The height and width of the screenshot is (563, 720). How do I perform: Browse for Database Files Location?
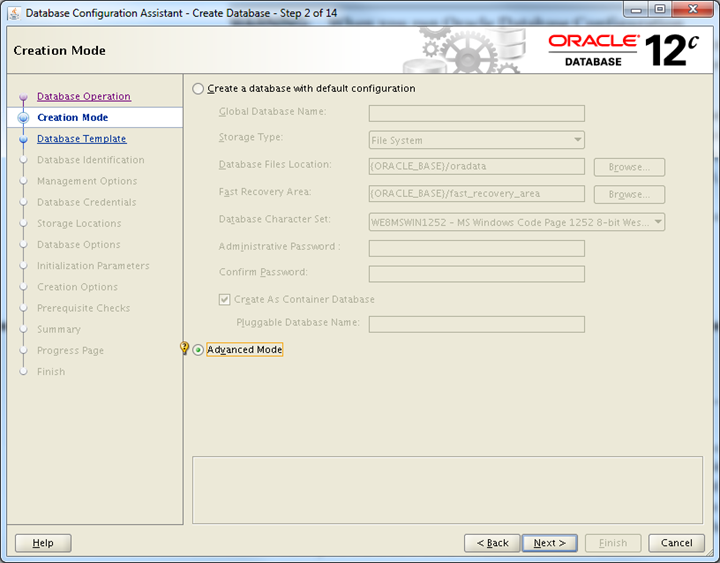(x=629, y=167)
